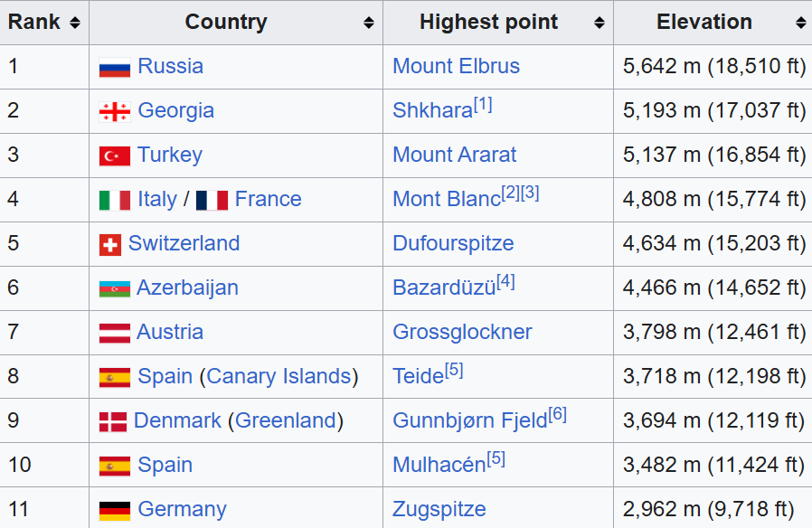
Task: Click the Austria flag icon
Action: tap(115, 333)
